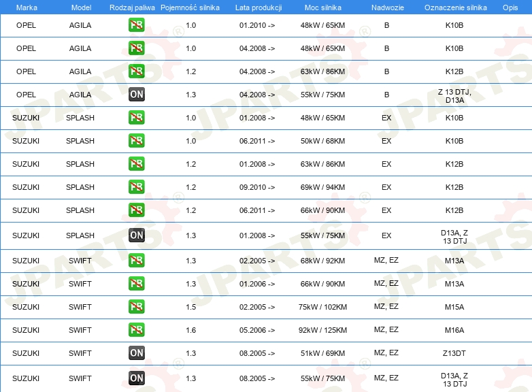Click the Opis column header
532x392 pixels.
tap(510, 7)
